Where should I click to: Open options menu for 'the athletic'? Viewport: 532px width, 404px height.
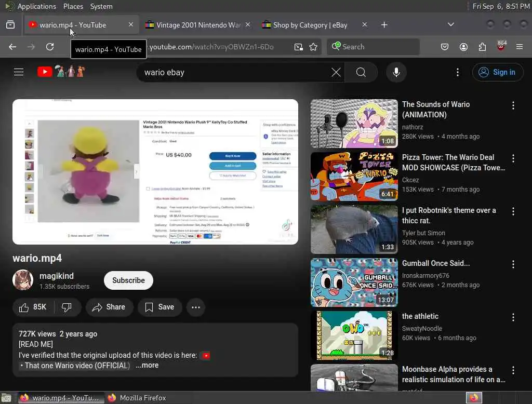tap(513, 317)
